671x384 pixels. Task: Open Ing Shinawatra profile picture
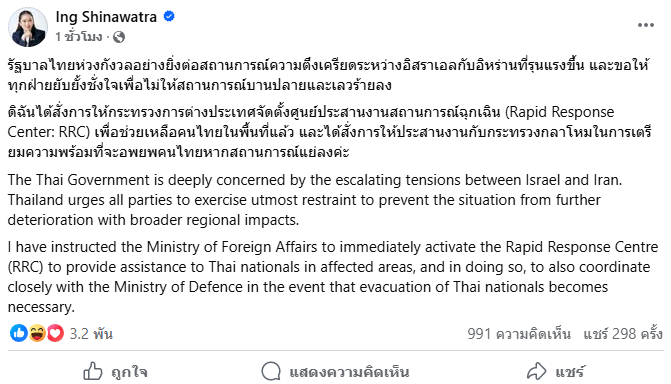[28, 27]
